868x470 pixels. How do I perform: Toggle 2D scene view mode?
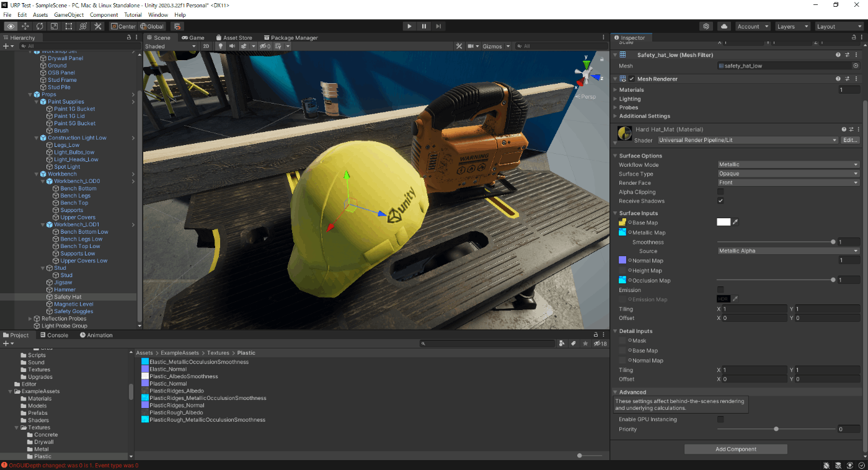pos(206,46)
